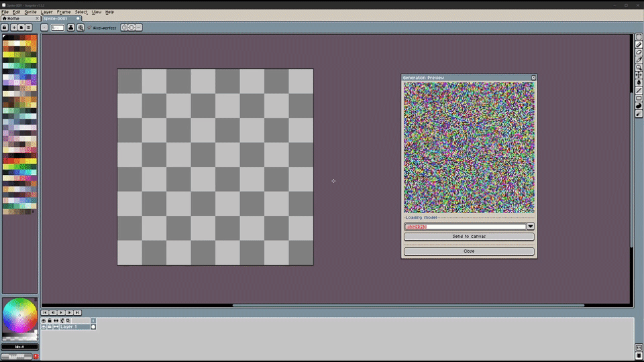
Task: Click the timeline header continuous-layers icon
Action: 56,320
